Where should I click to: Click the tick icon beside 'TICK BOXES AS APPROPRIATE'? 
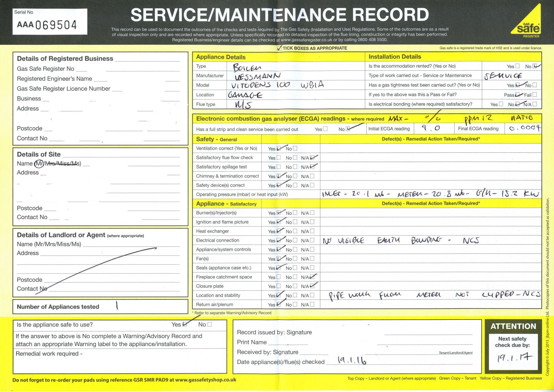pyautogui.click(x=279, y=48)
